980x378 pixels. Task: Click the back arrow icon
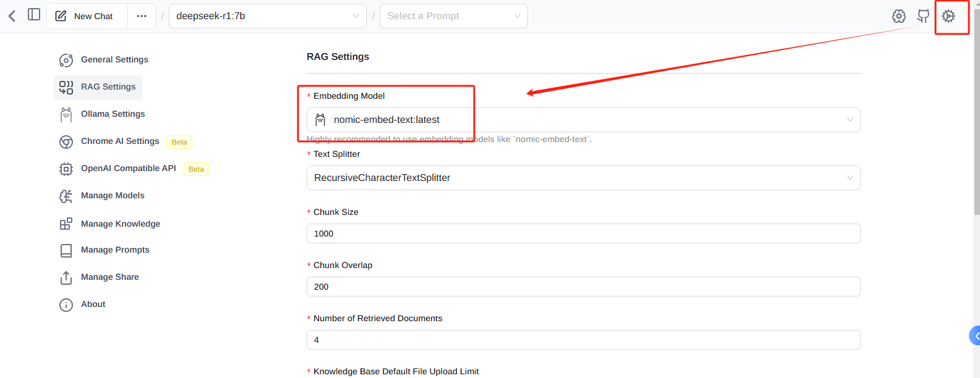point(12,15)
